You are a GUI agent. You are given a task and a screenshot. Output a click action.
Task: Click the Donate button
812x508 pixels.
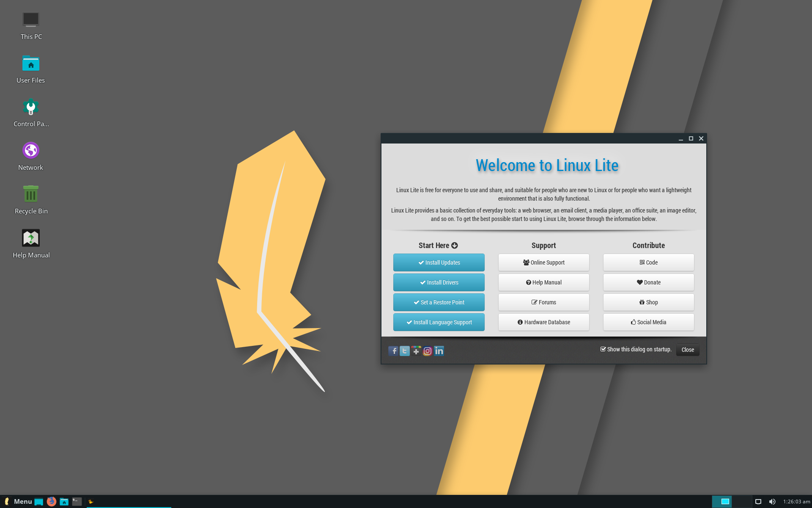[x=649, y=282]
